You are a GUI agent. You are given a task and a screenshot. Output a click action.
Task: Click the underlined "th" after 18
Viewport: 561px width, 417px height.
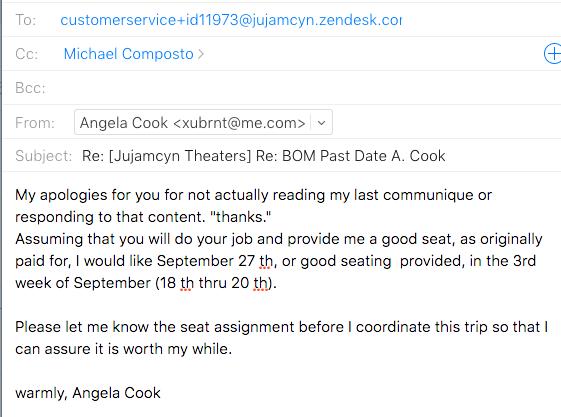pyautogui.click(x=187, y=283)
